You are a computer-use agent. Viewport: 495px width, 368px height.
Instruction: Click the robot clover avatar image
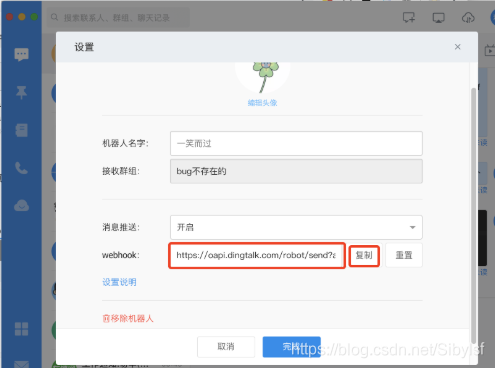pos(263,77)
